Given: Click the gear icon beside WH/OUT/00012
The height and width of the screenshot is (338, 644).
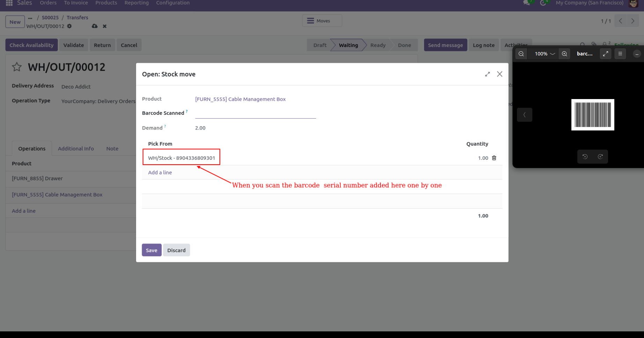Looking at the screenshot, I should (69, 26).
